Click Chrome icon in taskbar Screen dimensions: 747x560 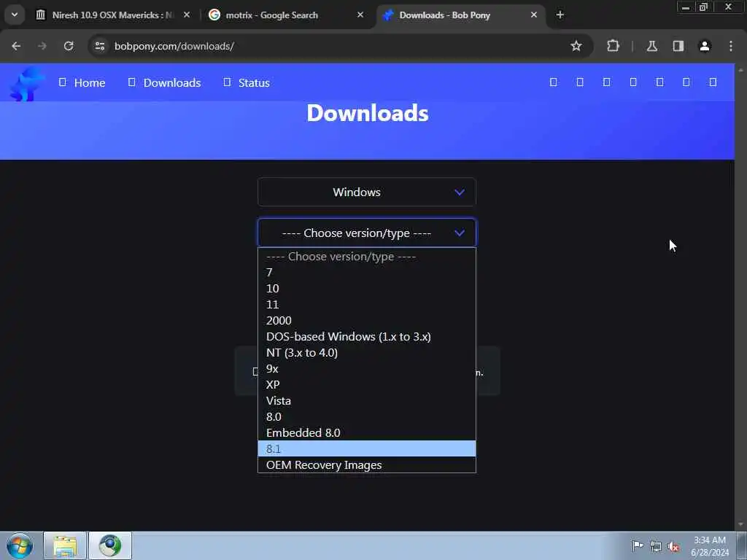point(110,545)
